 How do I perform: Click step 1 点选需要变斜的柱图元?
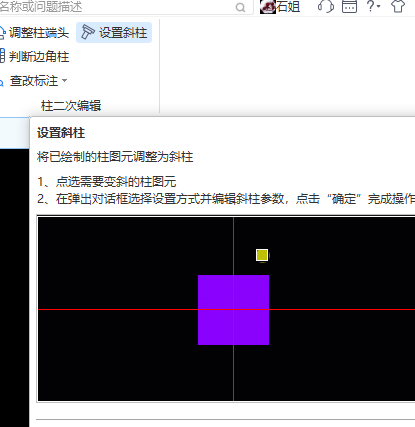[107, 182]
